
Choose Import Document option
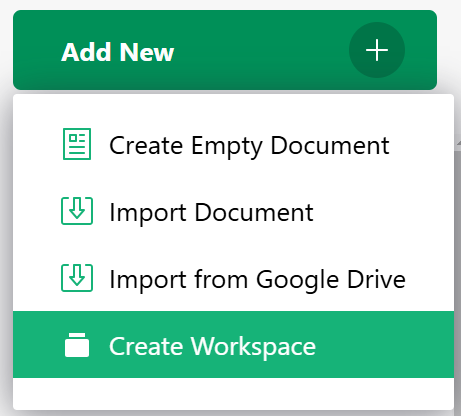[x=233, y=211]
